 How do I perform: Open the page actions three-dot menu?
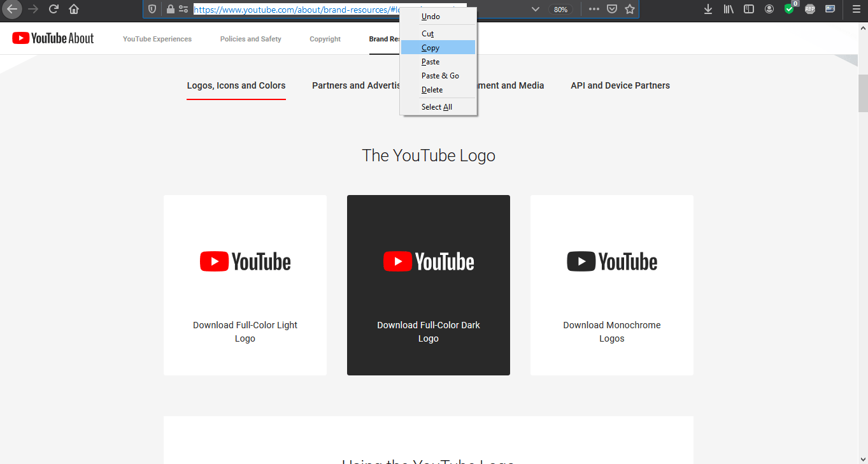pyautogui.click(x=594, y=9)
